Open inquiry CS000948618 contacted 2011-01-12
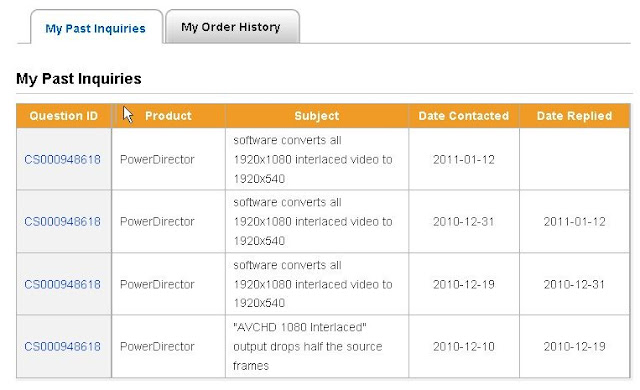 (62, 159)
